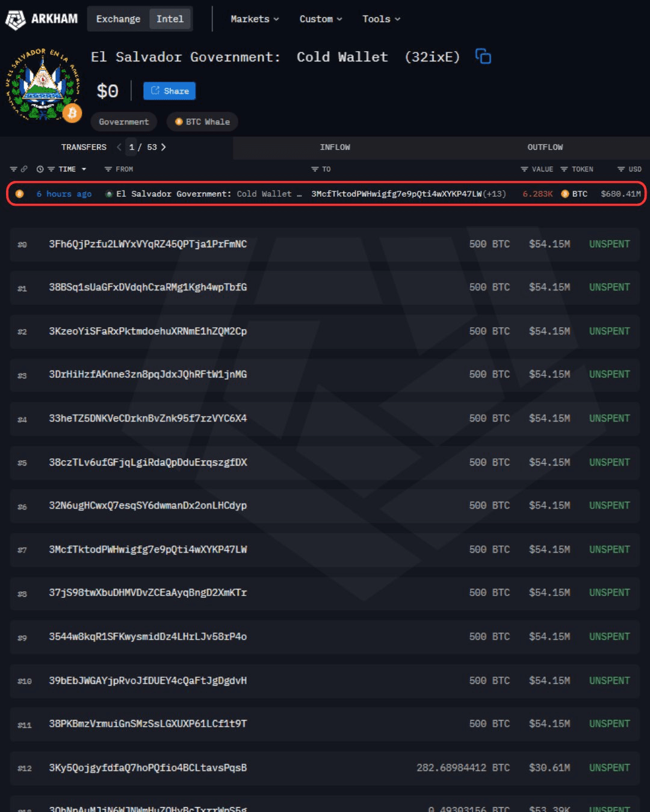Click the El Salvador coat of arms avatar
Viewport: 650px width, 812px height.
pyautogui.click(x=43, y=85)
